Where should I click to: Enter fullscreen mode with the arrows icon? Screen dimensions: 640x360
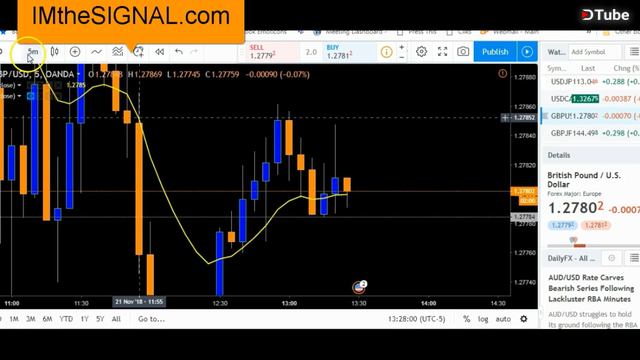[x=442, y=52]
